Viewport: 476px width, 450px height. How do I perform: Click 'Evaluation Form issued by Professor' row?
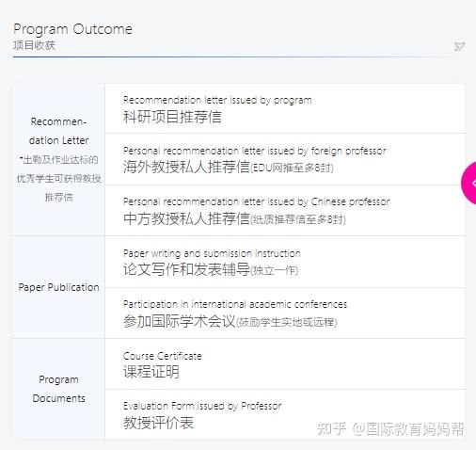285,414
